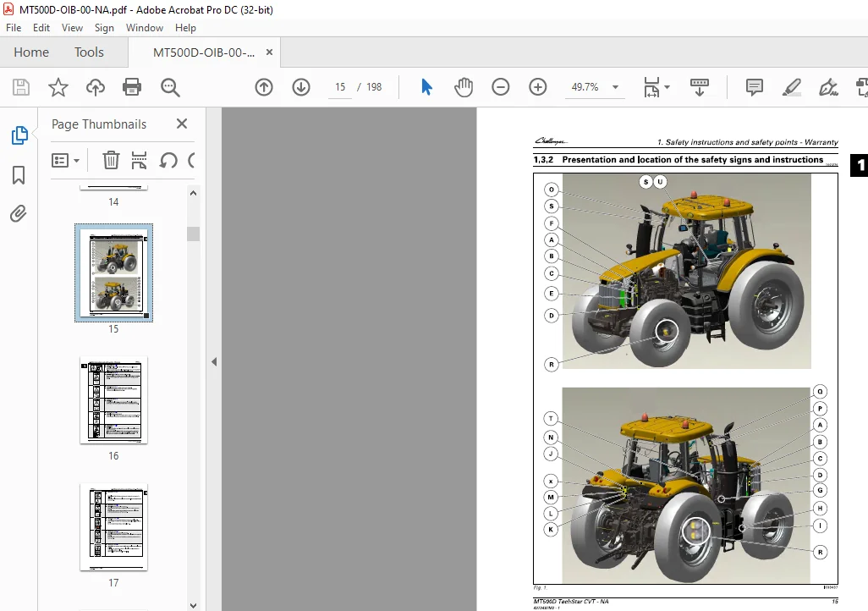Open the zoom level dropdown
Image resolution: width=868 pixels, height=611 pixels.
[x=616, y=87]
